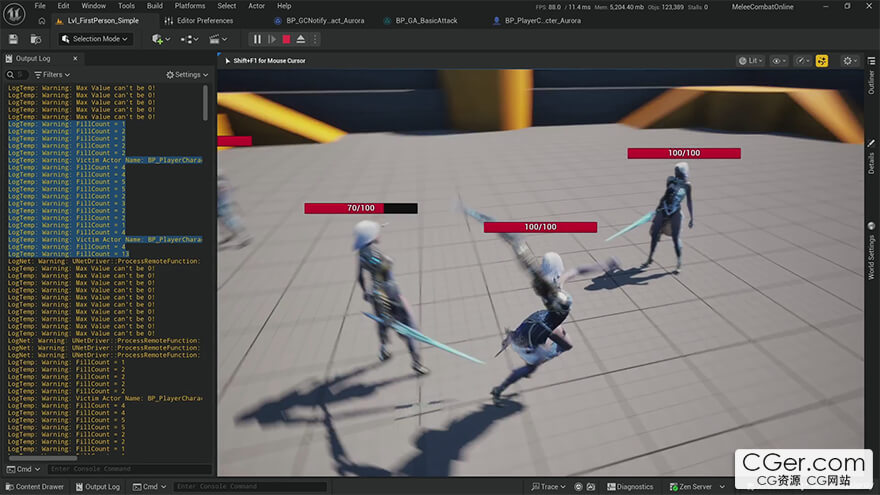Click the FillCount = 13 log line

(x=68, y=254)
